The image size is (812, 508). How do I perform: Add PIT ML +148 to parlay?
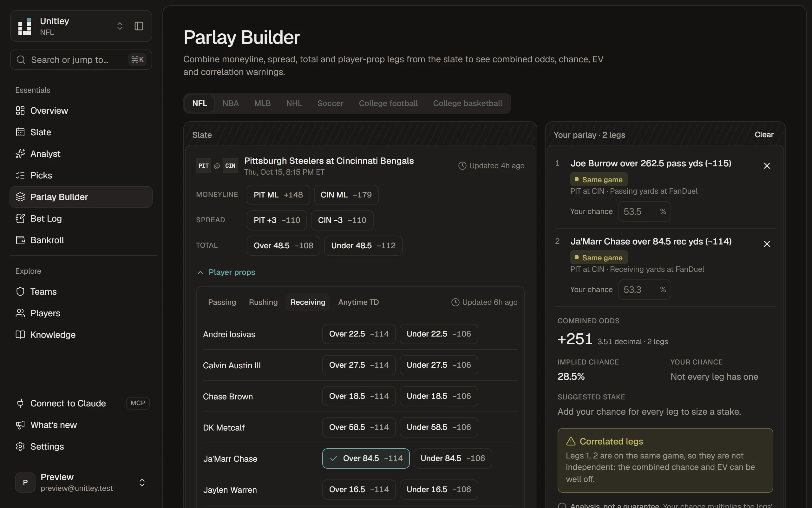[278, 195]
